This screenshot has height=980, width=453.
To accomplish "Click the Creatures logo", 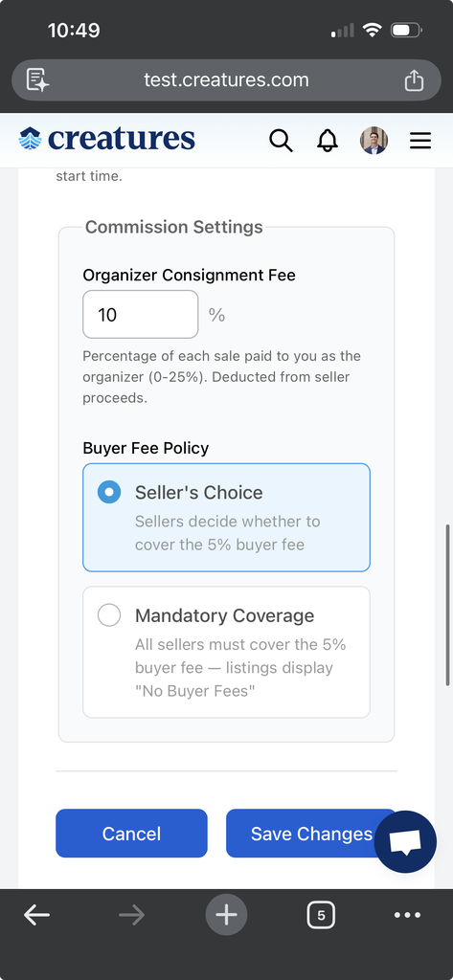I will click(107, 139).
